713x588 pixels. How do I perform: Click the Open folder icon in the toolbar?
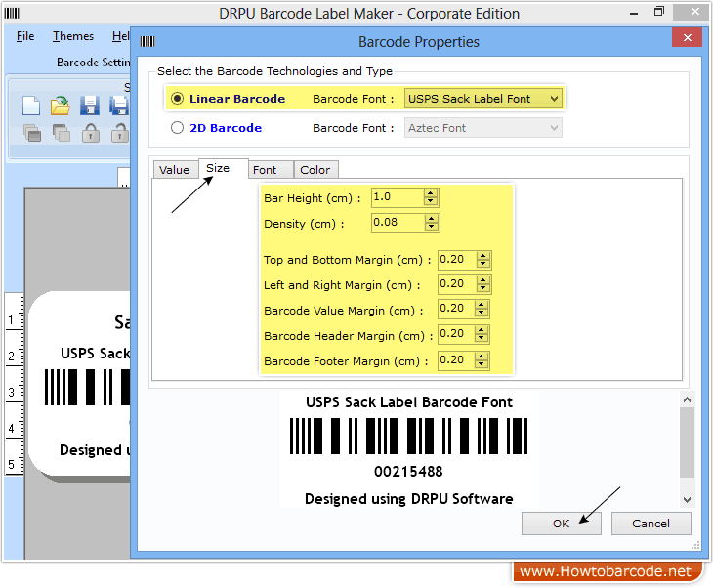(60, 105)
